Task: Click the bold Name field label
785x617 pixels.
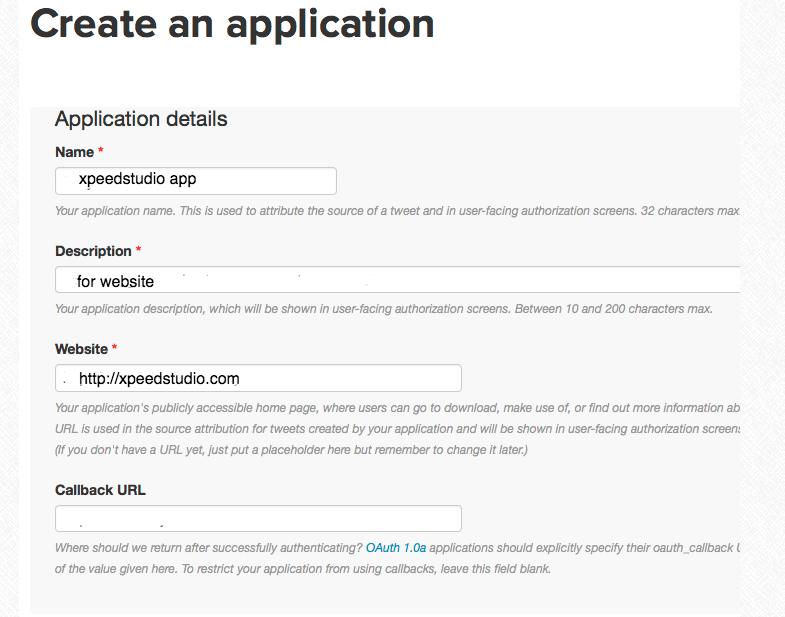Action: click(x=74, y=152)
